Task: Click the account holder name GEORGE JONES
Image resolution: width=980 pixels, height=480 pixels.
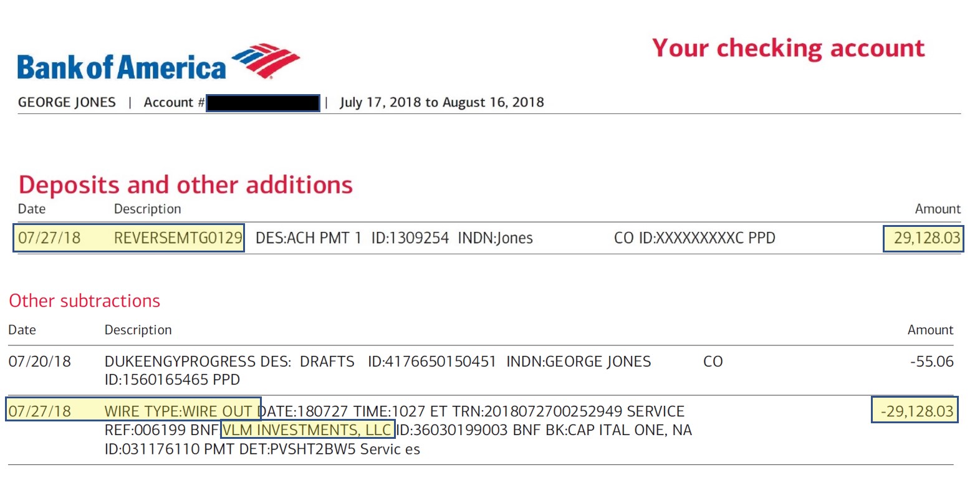Action: pos(67,102)
